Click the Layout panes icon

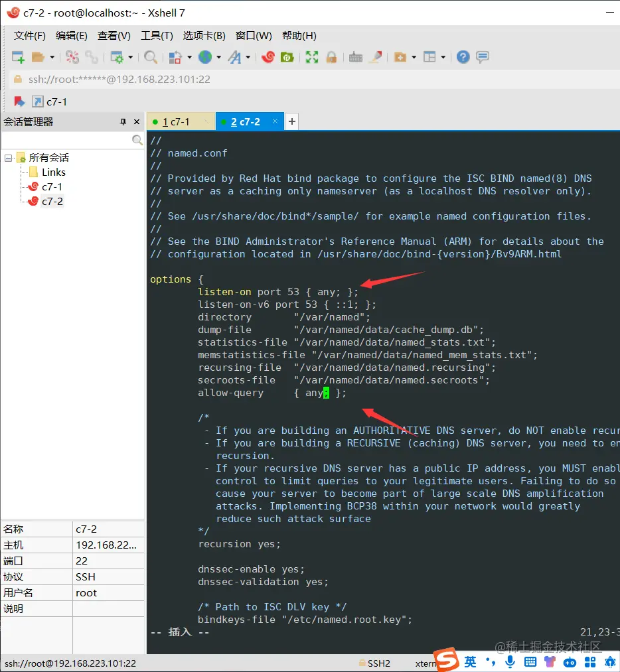point(429,57)
